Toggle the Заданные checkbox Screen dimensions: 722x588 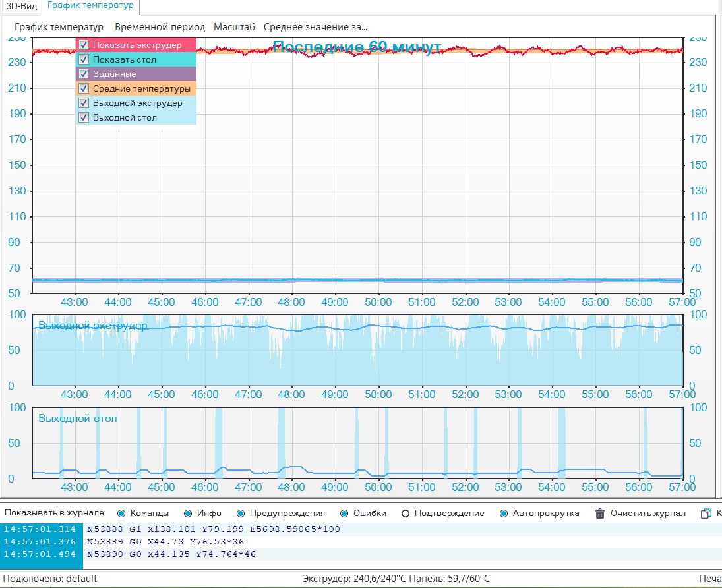(x=84, y=74)
